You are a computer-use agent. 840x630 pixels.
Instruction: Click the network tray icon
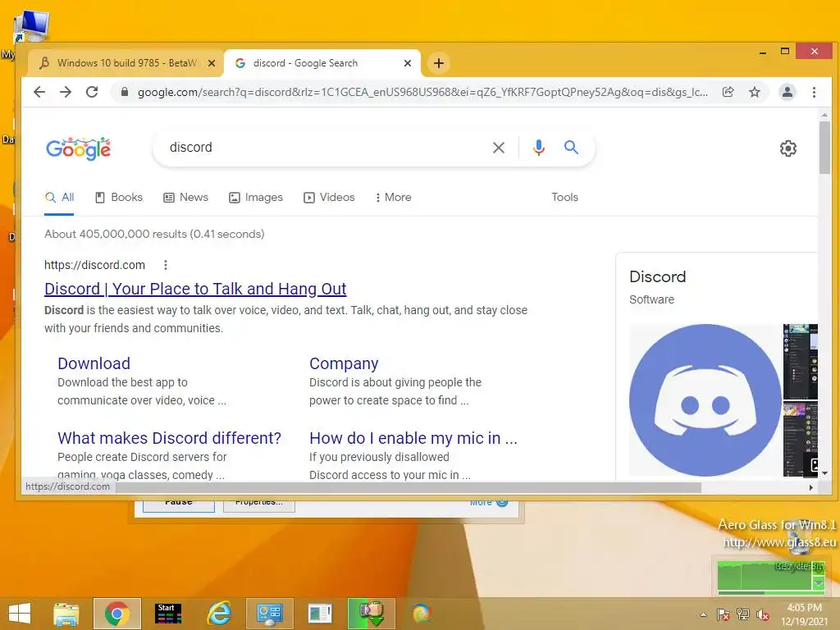click(x=743, y=614)
